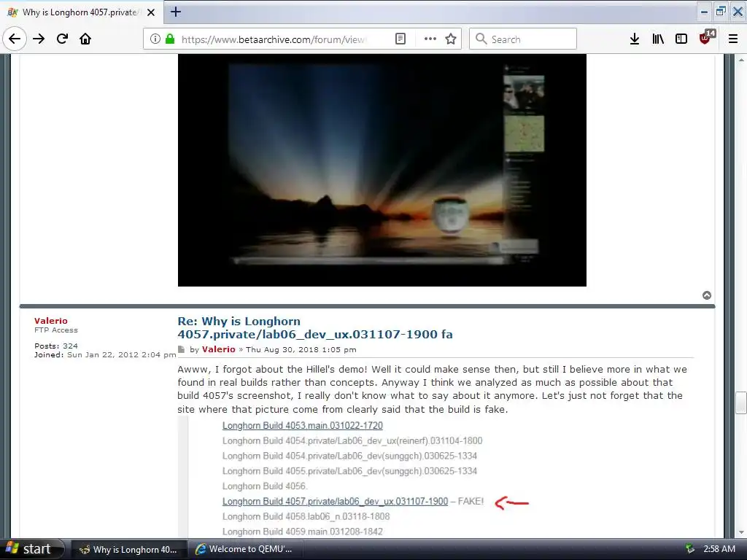Screen dimensions: 747x560
Task: Open the Firefox home page
Action: coord(85,39)
